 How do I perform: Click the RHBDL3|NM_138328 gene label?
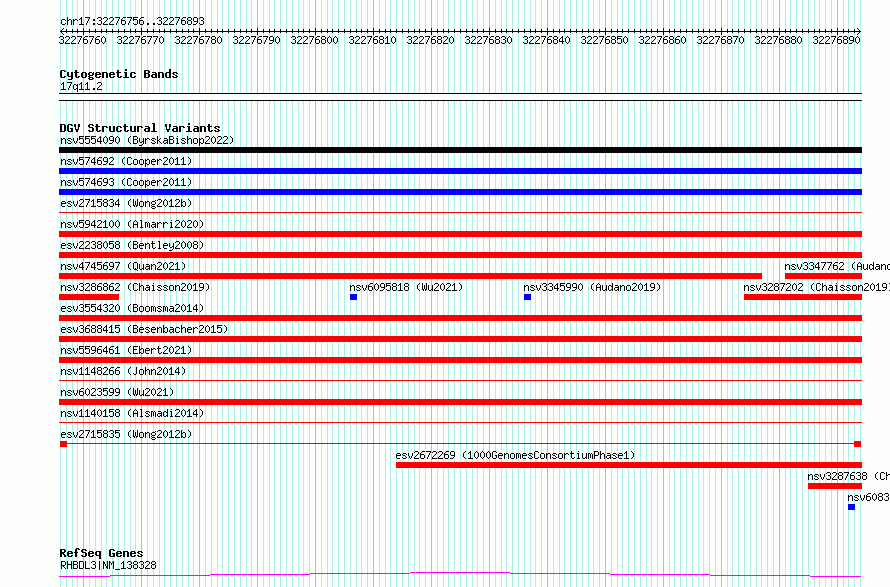(108, 565)
